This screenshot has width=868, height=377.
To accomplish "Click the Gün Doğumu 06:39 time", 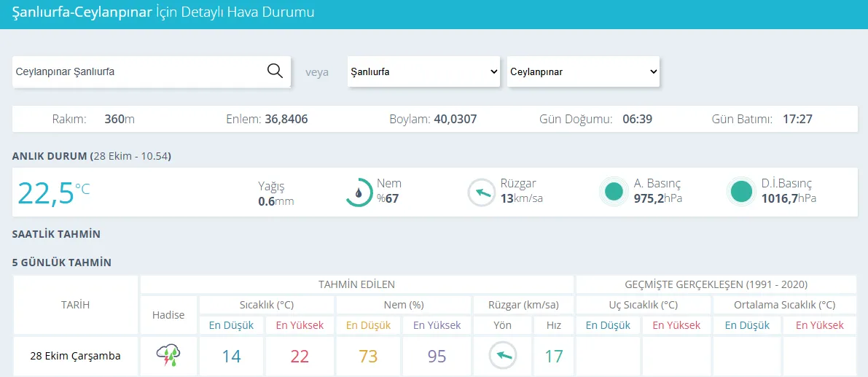I will click(638, 119).
